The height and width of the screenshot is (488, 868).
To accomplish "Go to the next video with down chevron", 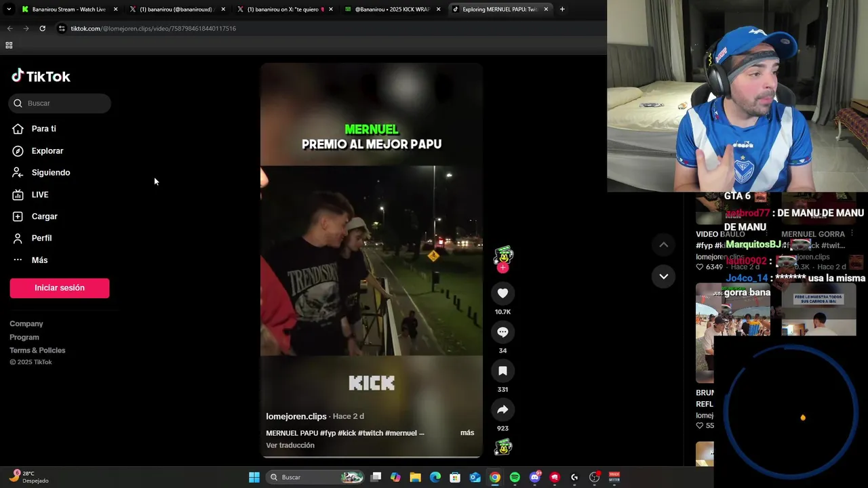I will point(663,276).
